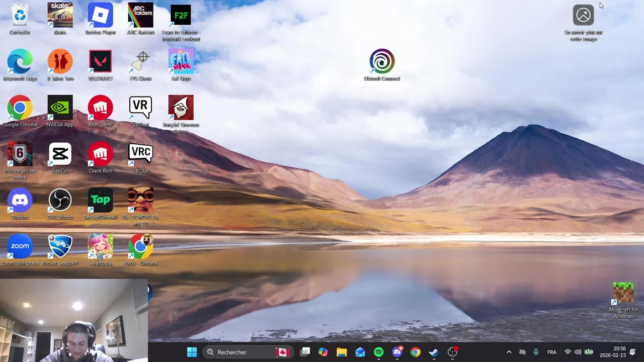Open the clock showing 20:56
Image resolution: width=644 pixels, height=362 pixels.
pyautogui.click(x=612, y=352)
